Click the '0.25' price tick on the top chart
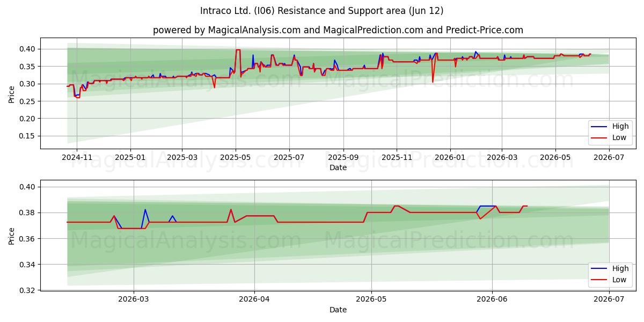The image size is (644, 322). click(28, 101)
